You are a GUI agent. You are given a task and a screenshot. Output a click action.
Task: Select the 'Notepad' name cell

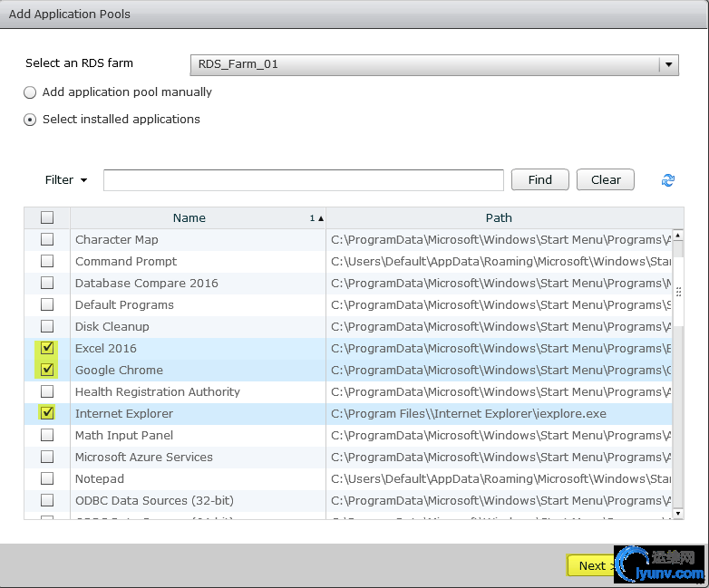point(198,478)
